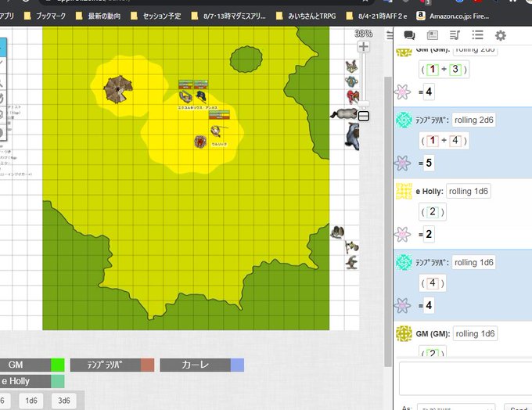Click the green GM color swatch
The width and height of the screenshot is (532, 410).
[58, 365]
